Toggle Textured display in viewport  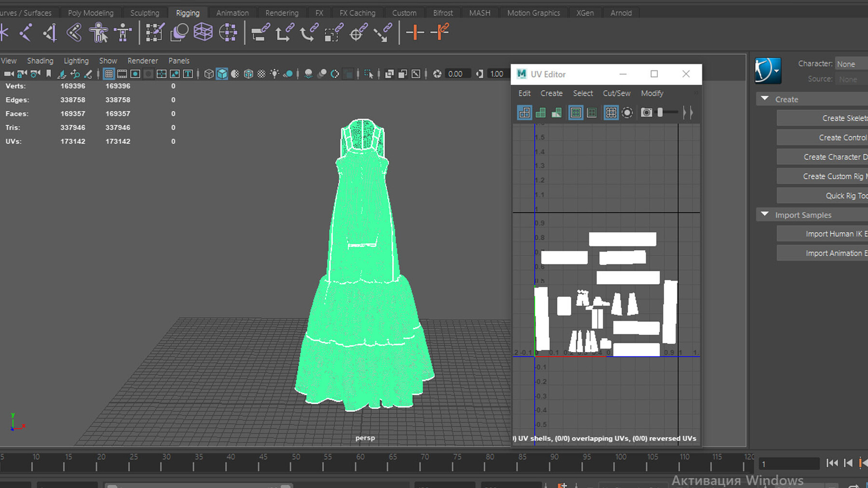261,74
